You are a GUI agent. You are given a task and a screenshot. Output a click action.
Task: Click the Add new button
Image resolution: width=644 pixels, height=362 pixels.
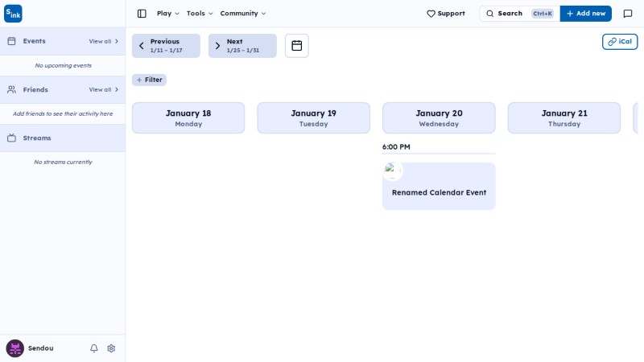pyautogui.click(x=586, y=14)
